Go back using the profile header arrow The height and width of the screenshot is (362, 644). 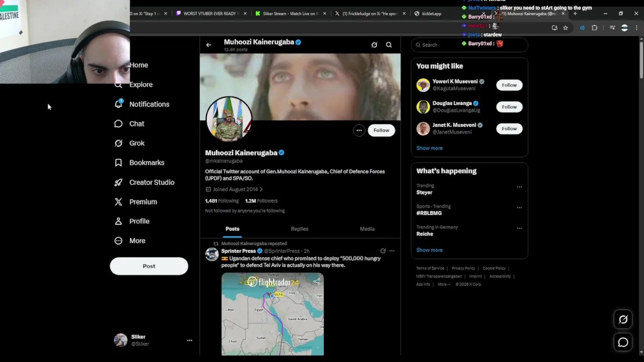(x=209, y=45)
